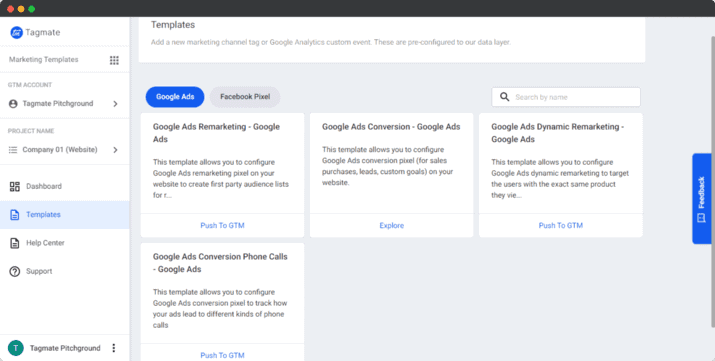This screenshot has height=361, width=715.
Task: Expand the Company 01 (Website) project chevron
Action: coord(115,150)
